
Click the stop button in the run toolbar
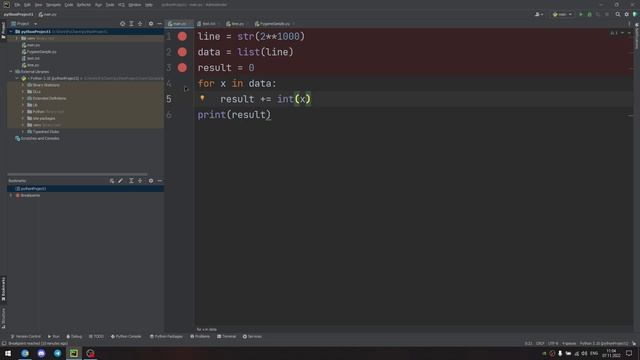(x=607, y=14)
